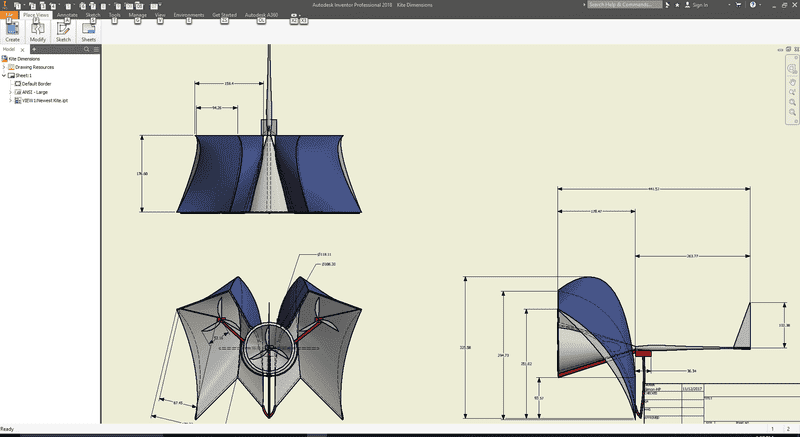This screenshot has width=800, height=437.
Task: Select the Pan hand tool in navigation bar
Action: coord(790,82)
